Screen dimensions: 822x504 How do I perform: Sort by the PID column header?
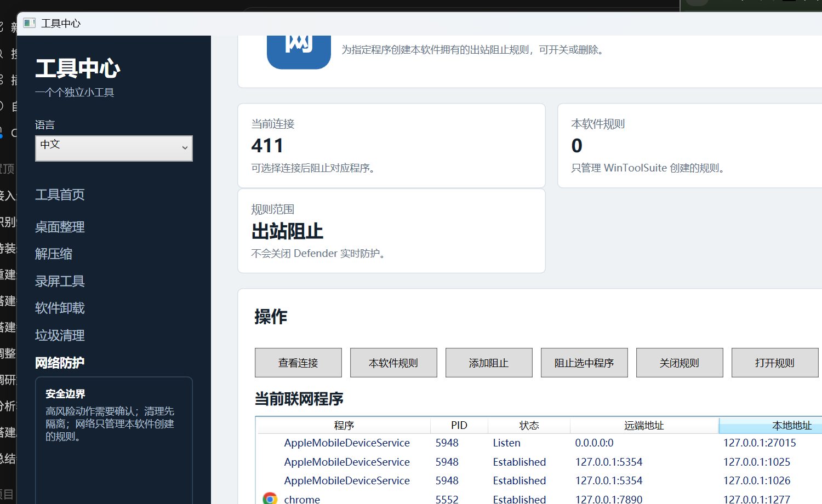click(459, 425)
